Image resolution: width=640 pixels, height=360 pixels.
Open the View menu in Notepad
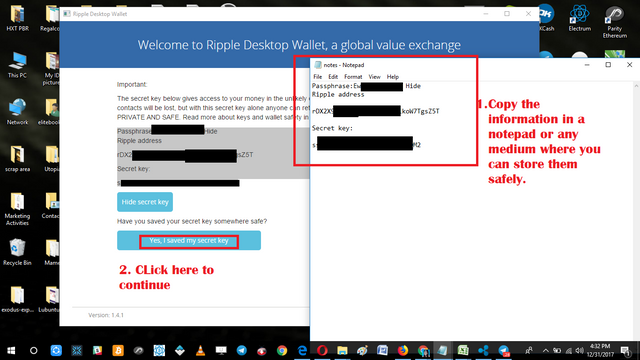(x=374, y=77)
